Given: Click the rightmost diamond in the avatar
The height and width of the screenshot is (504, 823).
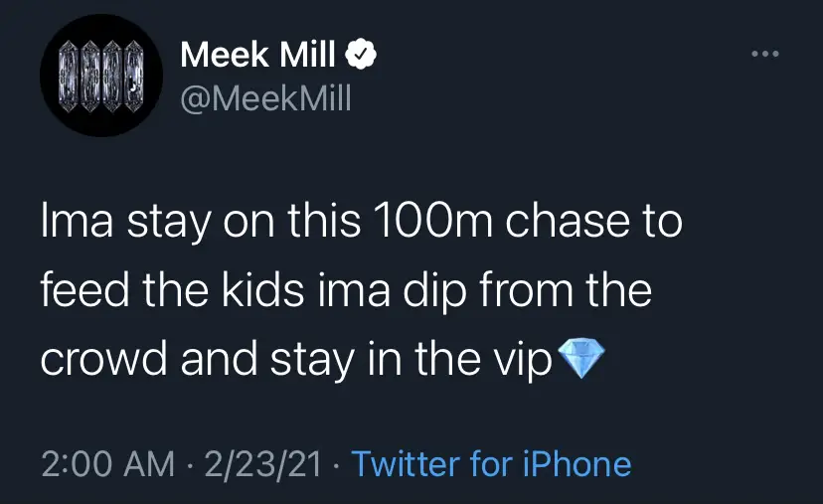Looking at the screenshot, I should [x=135, y=77].
